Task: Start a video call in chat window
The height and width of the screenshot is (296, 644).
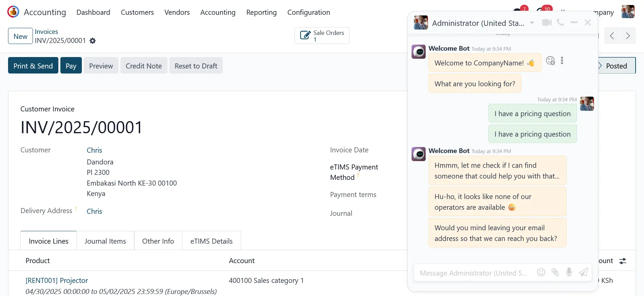Action: 547,22
